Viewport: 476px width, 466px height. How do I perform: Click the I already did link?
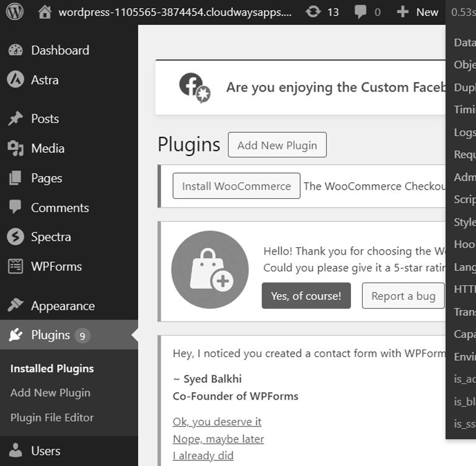coord(203,455)
